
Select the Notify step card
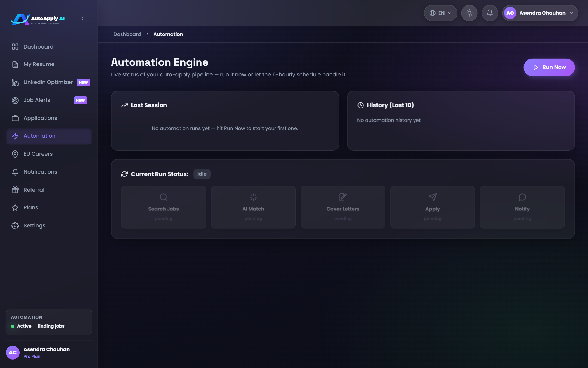coord(522,207)
